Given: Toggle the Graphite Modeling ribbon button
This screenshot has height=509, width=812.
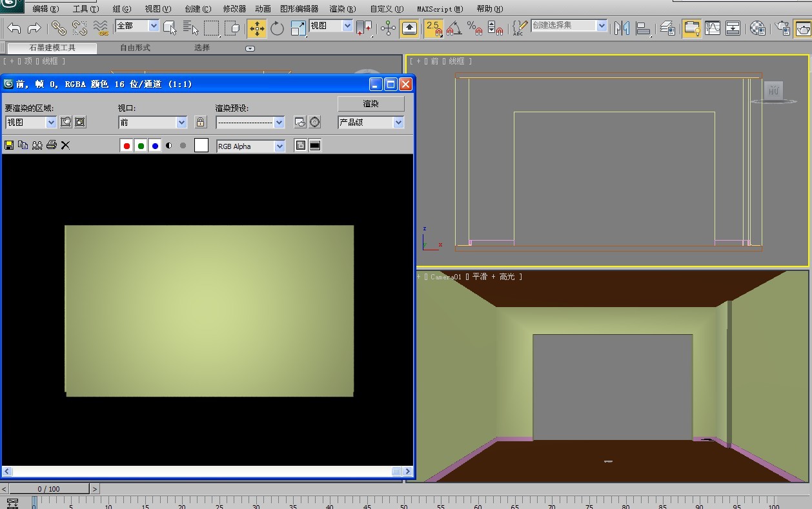Looking at the screenshot, I should (692, 28).
